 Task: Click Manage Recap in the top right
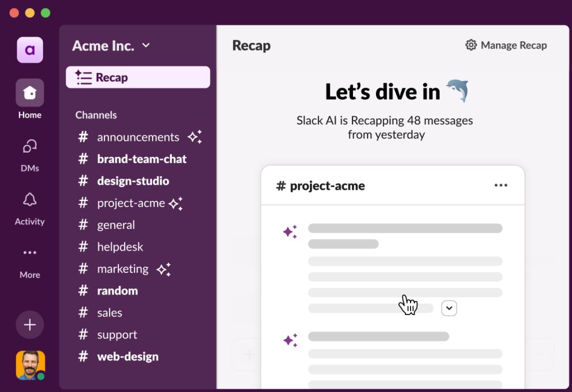point(512,45)
